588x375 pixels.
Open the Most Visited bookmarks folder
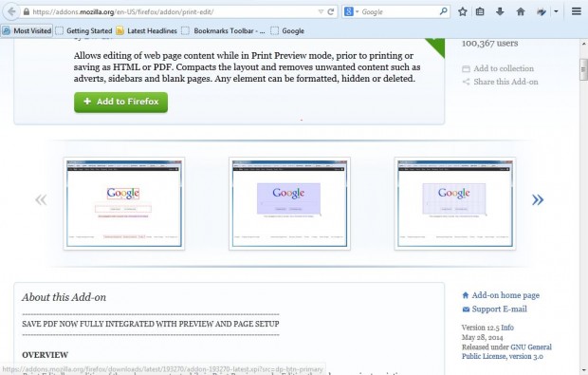point(27,30)
